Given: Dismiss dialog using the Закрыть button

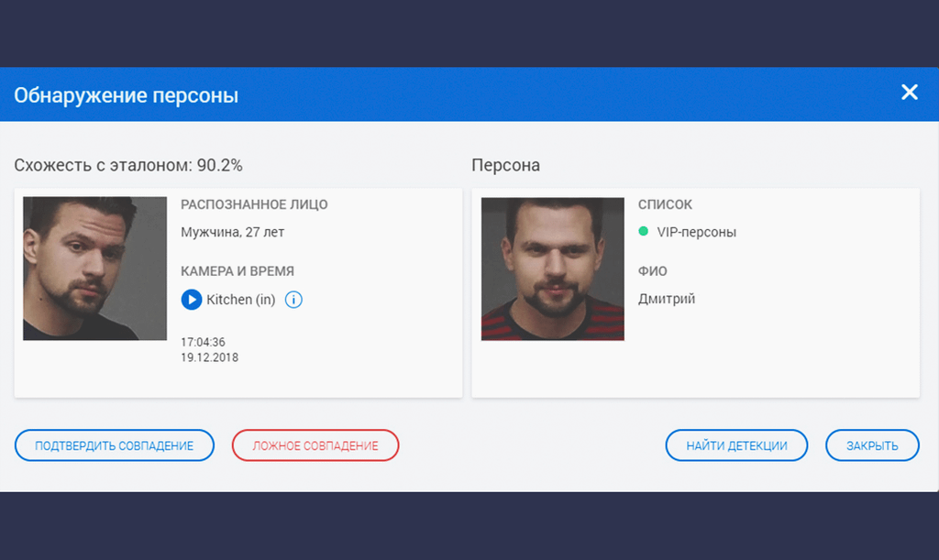Looking at the screenshot, I should [872, 445].
